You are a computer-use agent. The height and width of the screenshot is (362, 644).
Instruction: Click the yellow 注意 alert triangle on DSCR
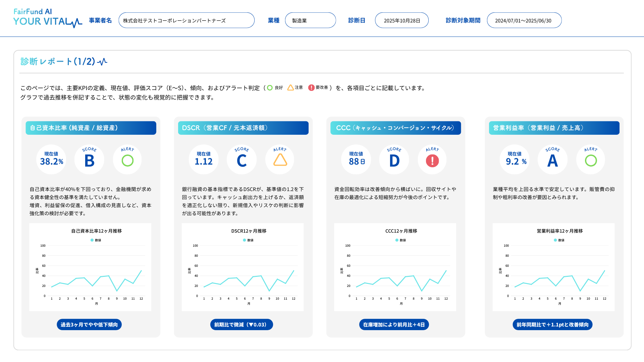coord(279,160)
